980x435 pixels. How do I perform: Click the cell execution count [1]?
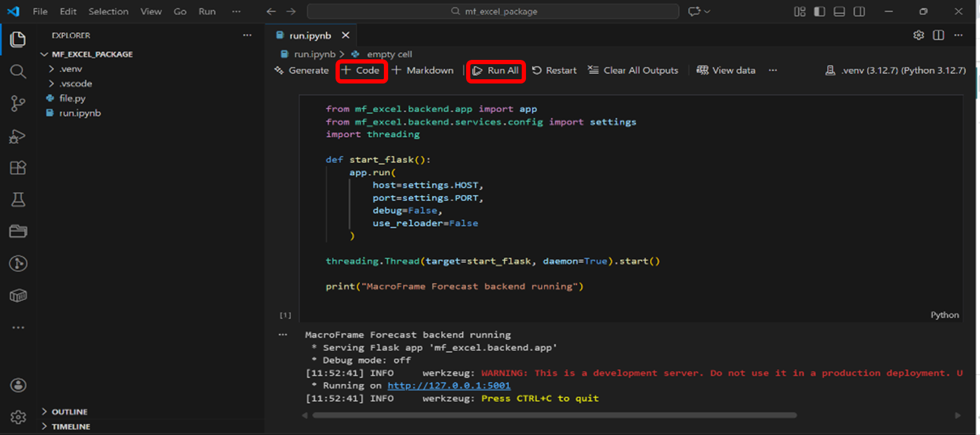285,315
